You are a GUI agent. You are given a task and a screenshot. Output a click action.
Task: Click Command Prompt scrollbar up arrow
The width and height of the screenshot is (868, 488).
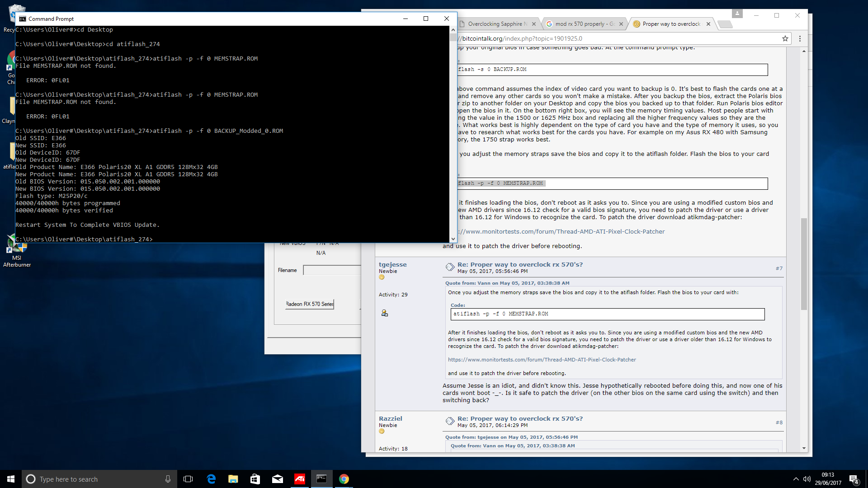(453, 30)
